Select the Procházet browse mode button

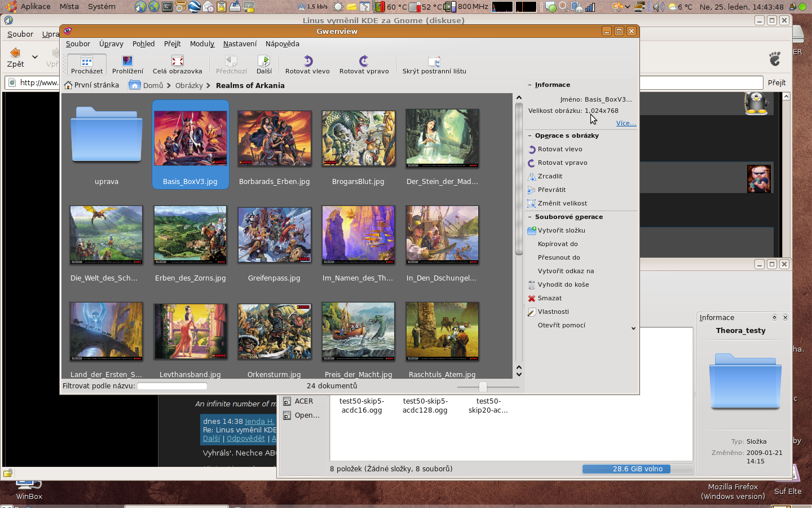[87, 64]
